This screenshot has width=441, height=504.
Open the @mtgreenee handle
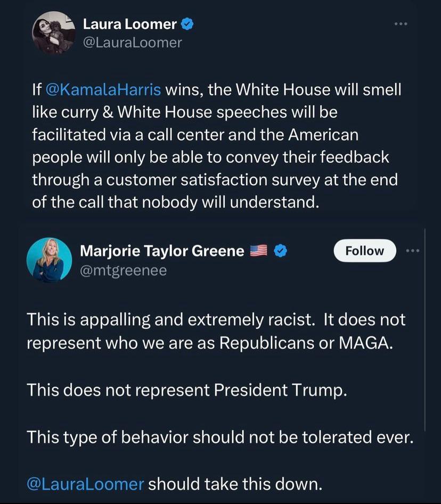(123, 270)
